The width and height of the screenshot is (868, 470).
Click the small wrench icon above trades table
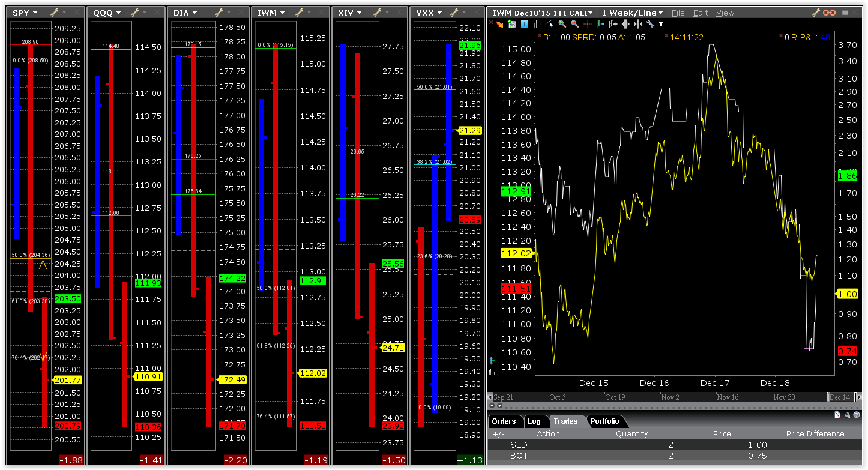pos(847,415)
